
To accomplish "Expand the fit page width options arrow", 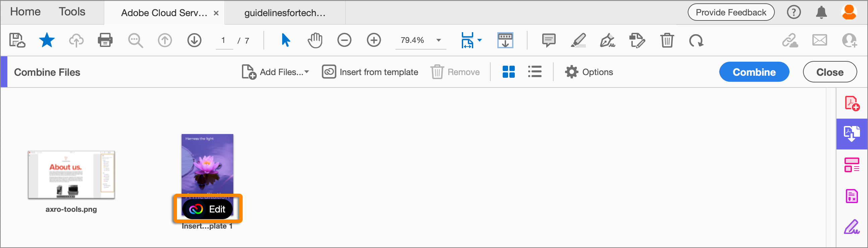I will [x=480, y=40].
